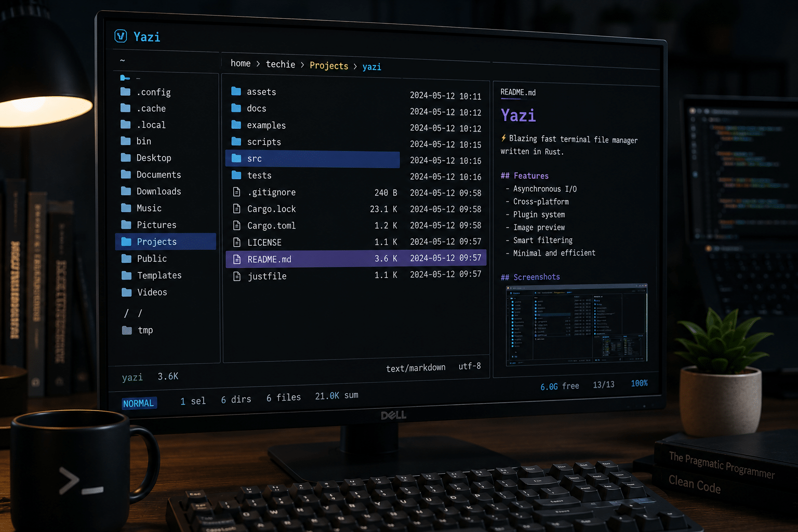Go to Projects in breadcrumb path
798x532 pixels.
pyautogui.click(x=329, y=65)
